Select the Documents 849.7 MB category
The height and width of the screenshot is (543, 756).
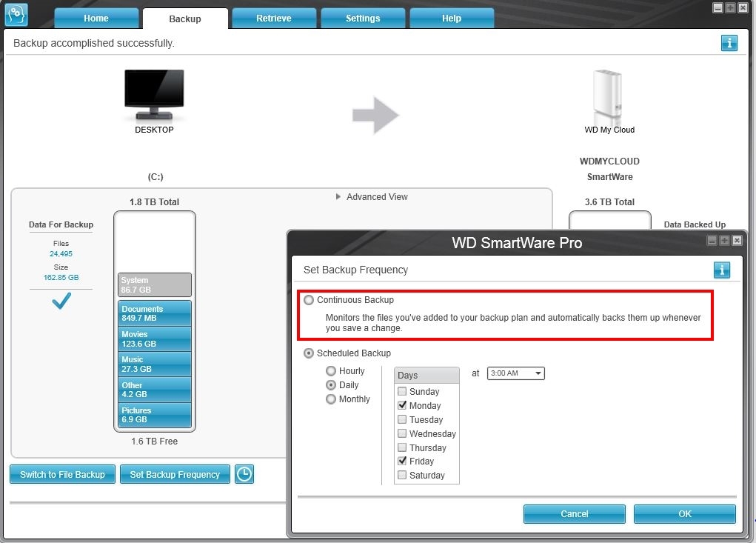coord(155,313)
